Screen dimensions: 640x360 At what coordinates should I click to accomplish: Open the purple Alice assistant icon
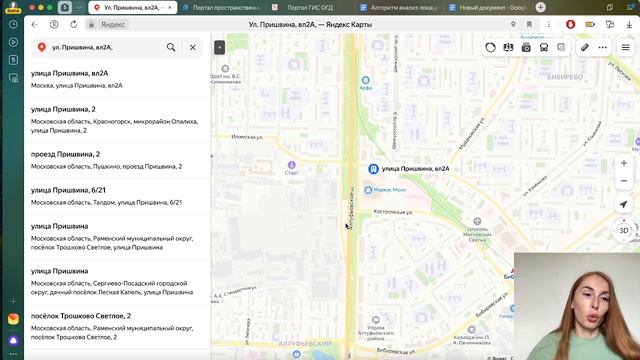[x=13, y=340]
